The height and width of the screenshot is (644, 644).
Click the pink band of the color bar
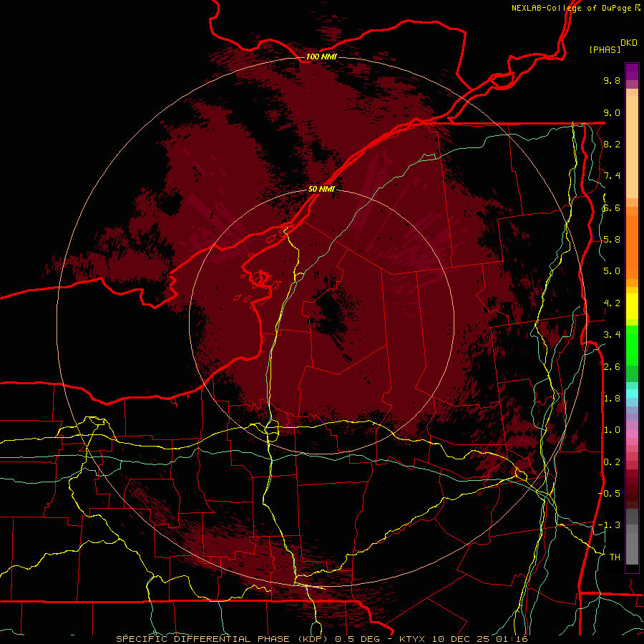point(632,434)
